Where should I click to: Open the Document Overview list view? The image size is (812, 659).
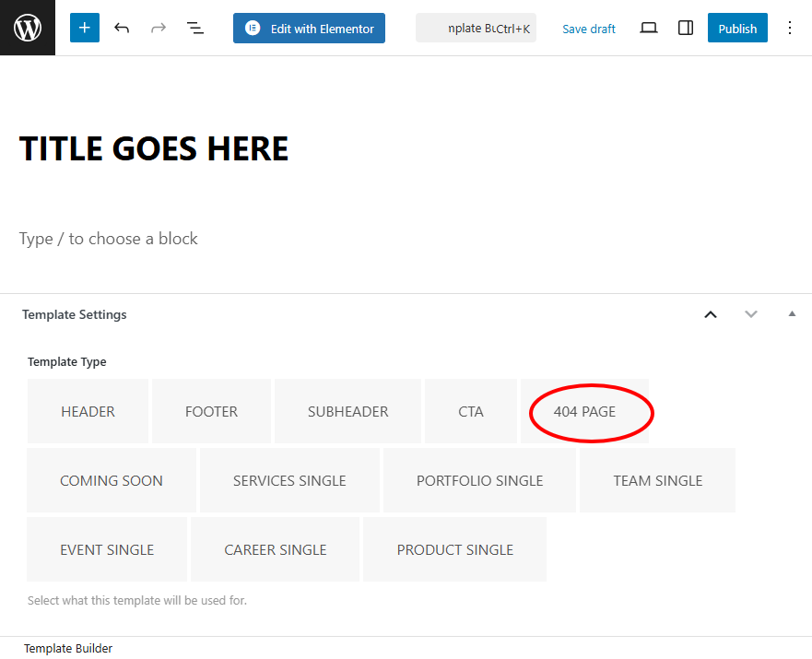(195, 28)
